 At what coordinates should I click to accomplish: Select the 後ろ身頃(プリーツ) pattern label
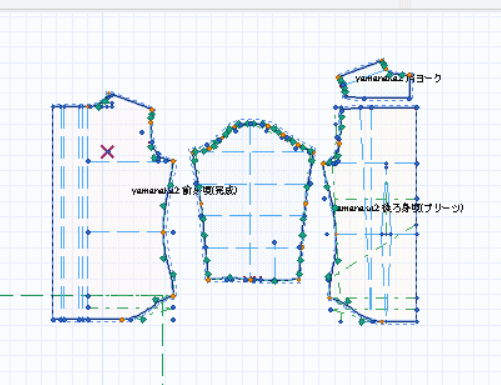(x=398, y=208)
